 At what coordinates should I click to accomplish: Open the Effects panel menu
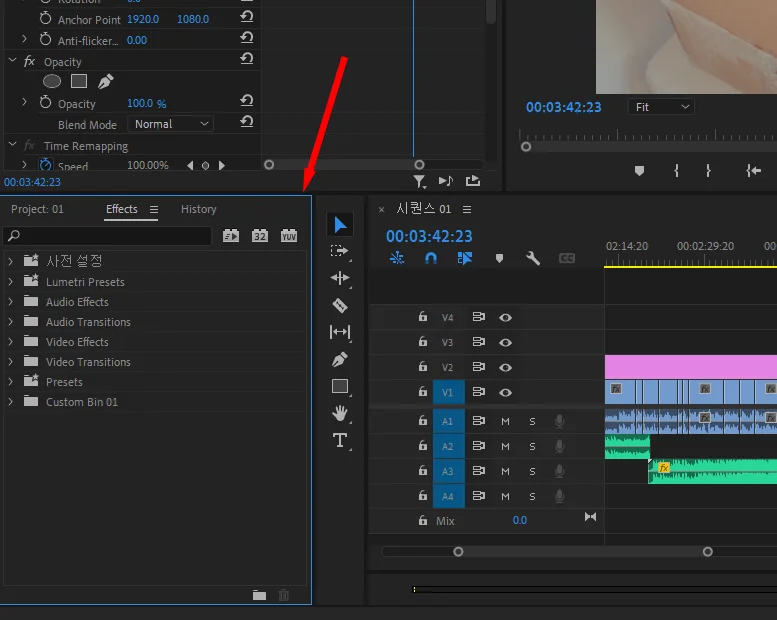154,210
